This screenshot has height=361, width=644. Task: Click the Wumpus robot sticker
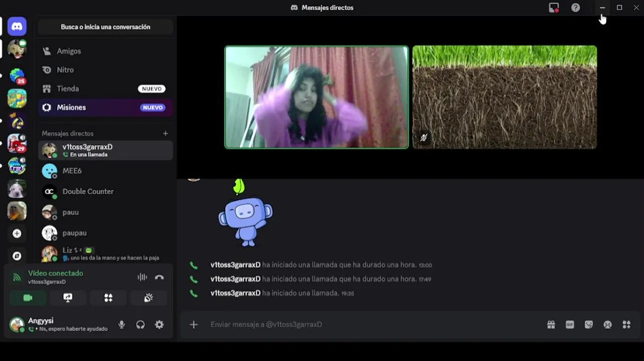245,213
